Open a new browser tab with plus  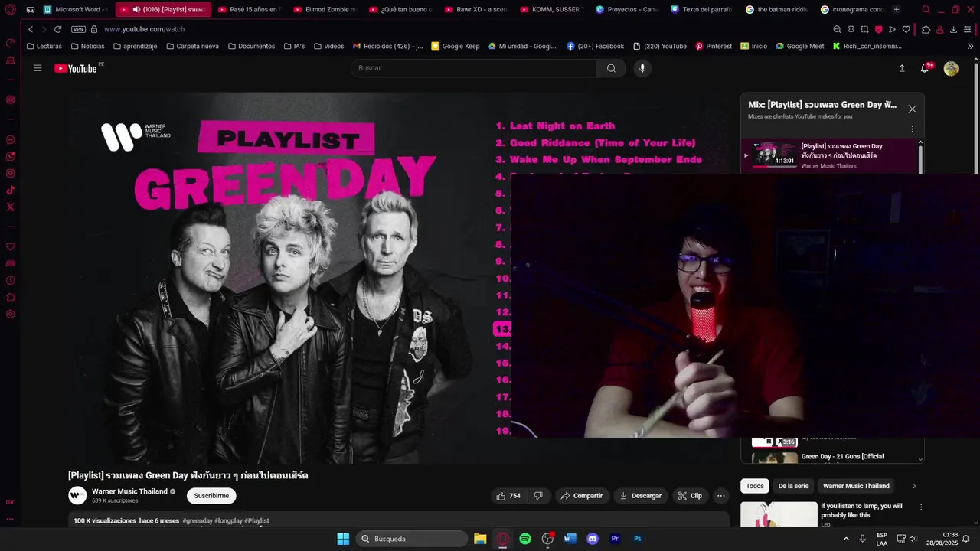pyautogui.click(x=897, y=9)
